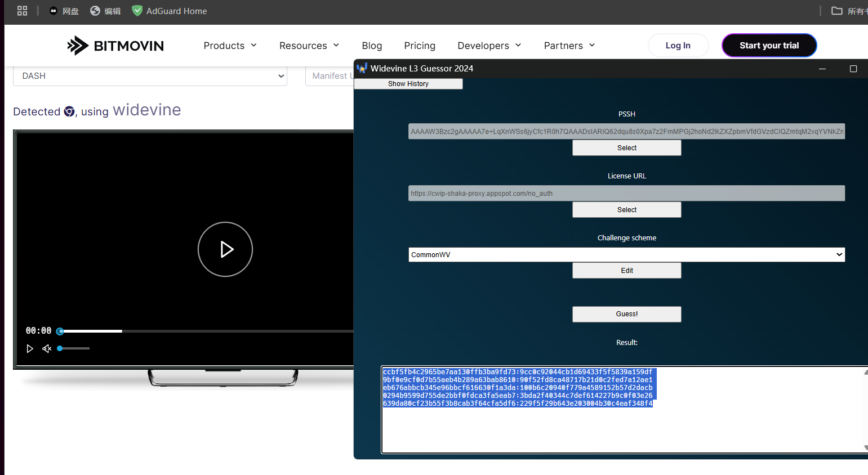The height and width of the screenshot is (475, 868).
Task: Click the scroll up arrow of Result box
Action: 866,372
